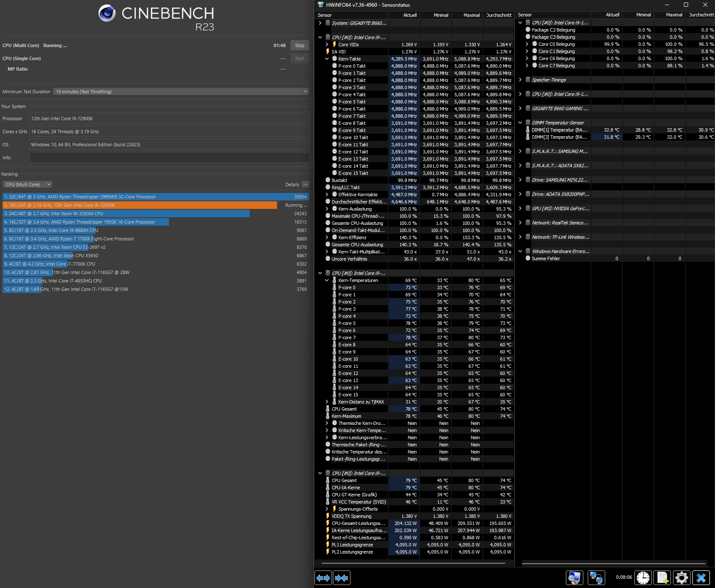Stop the running Cinebench multi core test
715x588 pixels.
point(300,45)
